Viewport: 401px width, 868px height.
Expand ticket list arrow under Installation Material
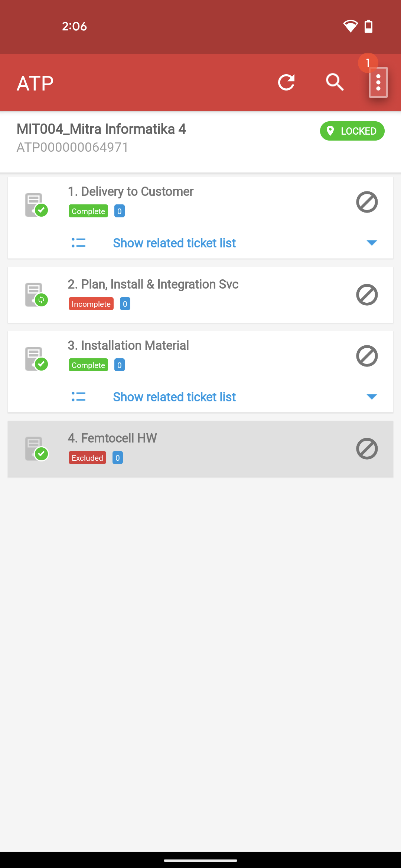tap(372, 397)
